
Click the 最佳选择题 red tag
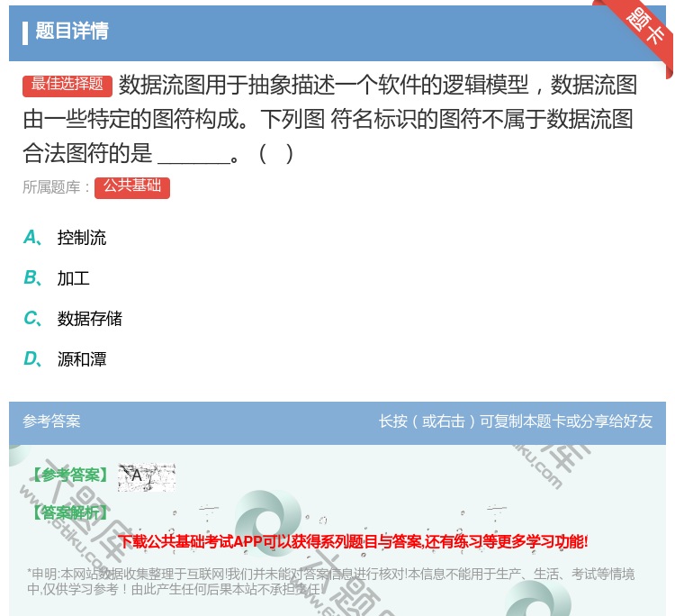point(67,85)
